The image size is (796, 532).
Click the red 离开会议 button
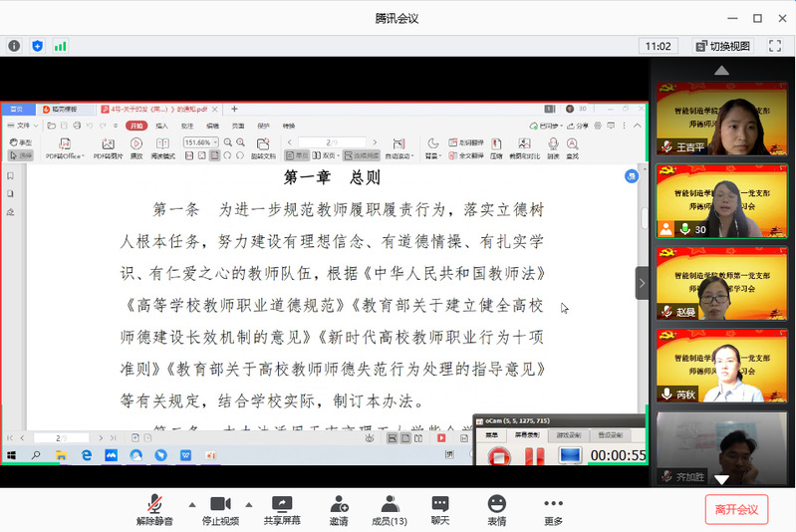(736, 510)
